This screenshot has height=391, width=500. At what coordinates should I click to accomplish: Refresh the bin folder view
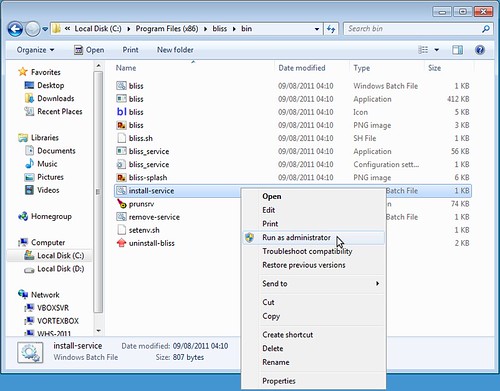[x=331, y=29]
